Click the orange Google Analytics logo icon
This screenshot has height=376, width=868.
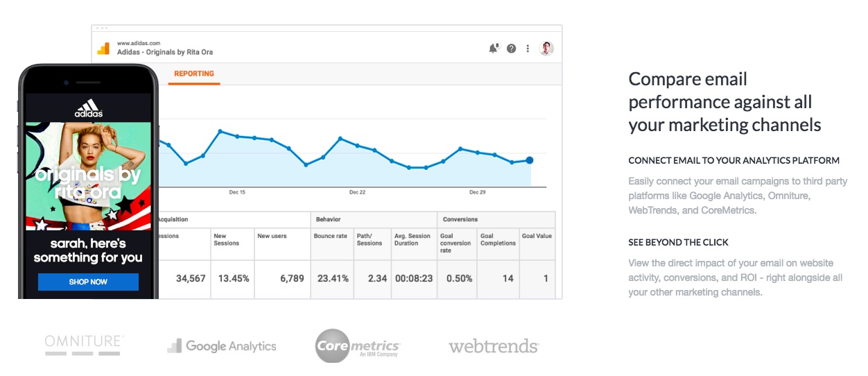(x=103, y=49)
